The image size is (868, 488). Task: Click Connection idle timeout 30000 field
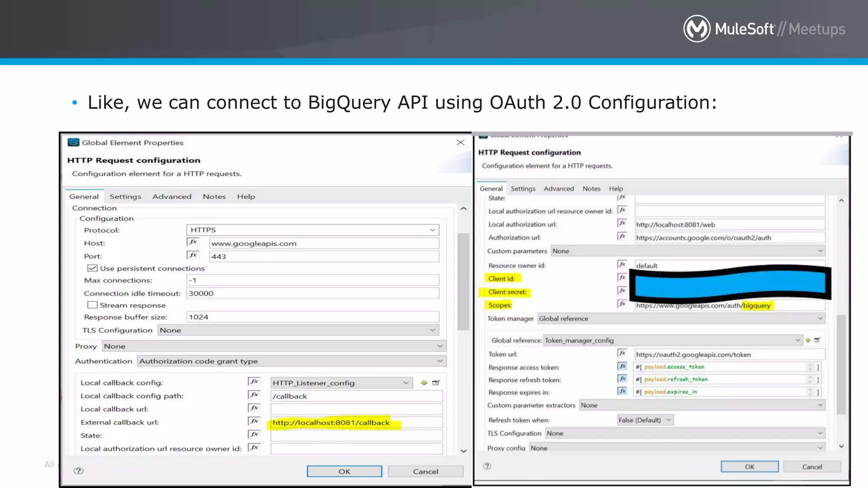point(313,293)
